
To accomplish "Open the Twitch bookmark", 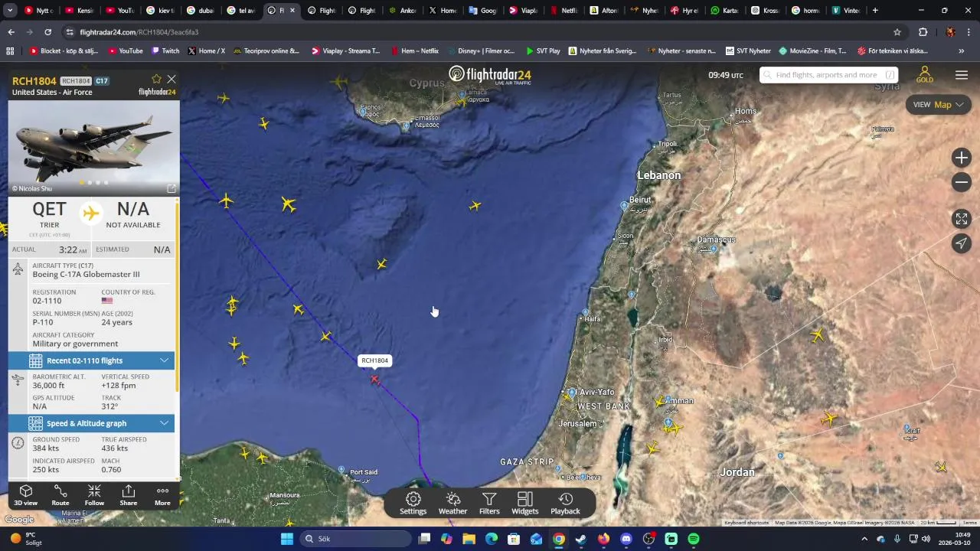I will (165, 51).
